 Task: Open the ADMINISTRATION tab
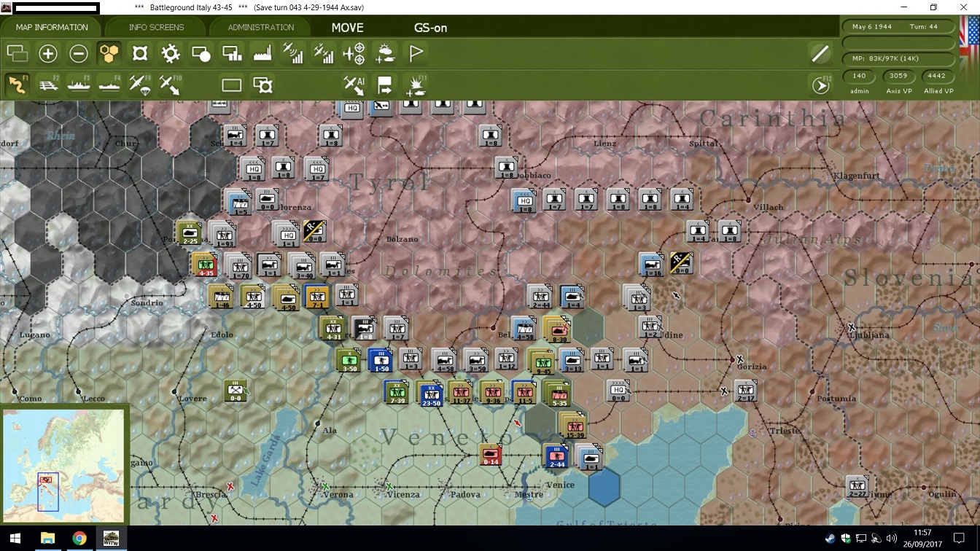[x=260, y=27]
